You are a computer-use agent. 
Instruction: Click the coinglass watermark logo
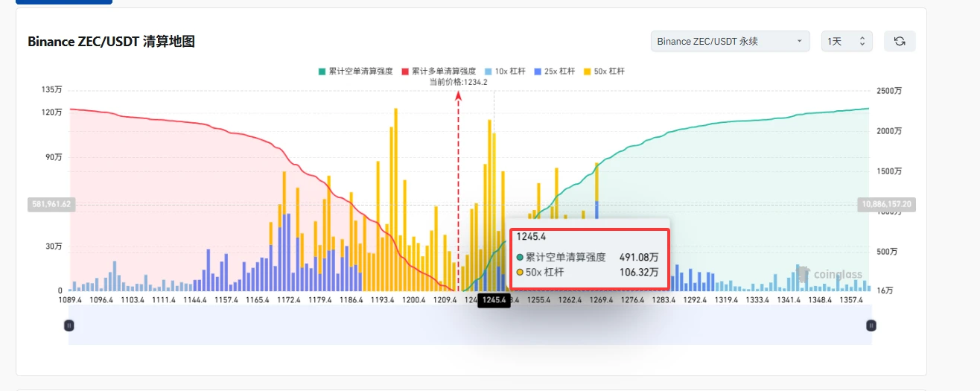[x=830, y=274]
